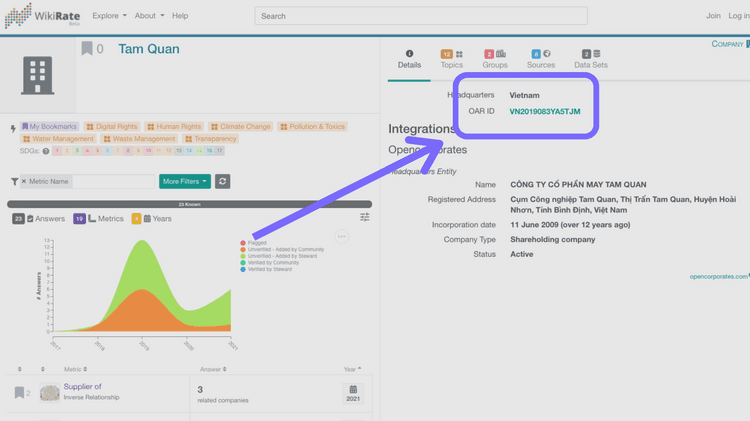750x421 pixels.
Task: Open the Explore dropdown menu
Action: pyautogui.click(x=110, y=16)
